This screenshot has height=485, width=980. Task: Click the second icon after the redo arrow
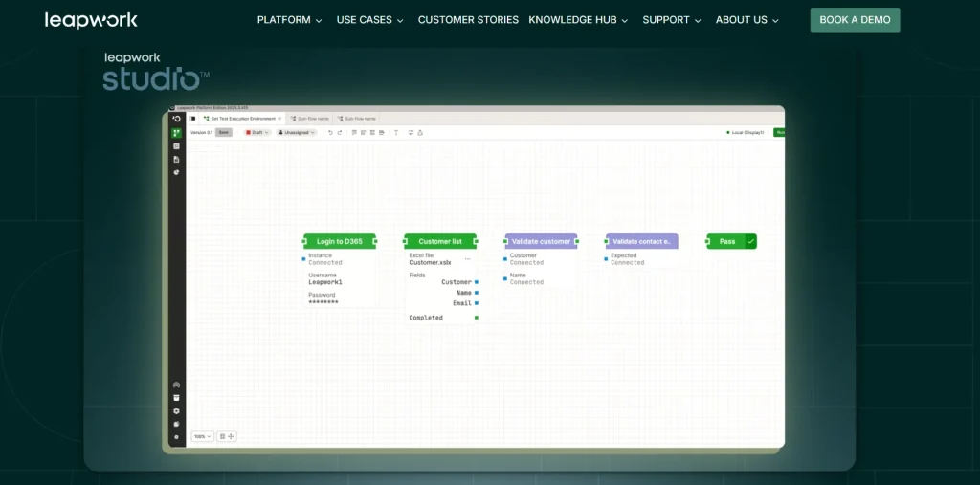(363, 133)
